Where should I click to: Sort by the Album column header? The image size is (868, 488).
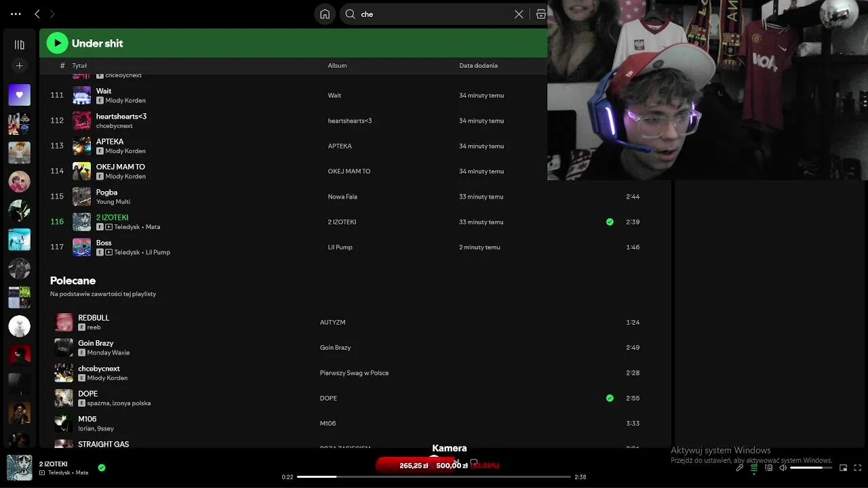337,66
